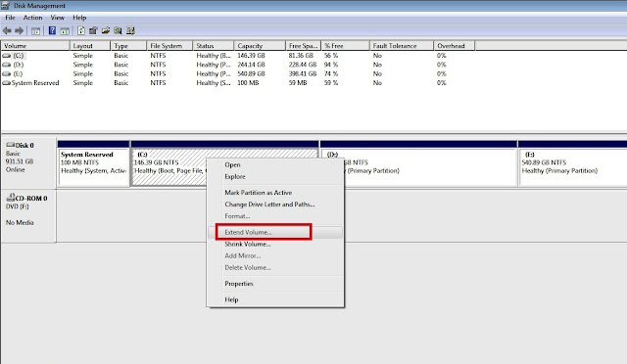This screenshot has height=364, width=627.
Task: Sort by the % Free column header
Action: (345, 46)
